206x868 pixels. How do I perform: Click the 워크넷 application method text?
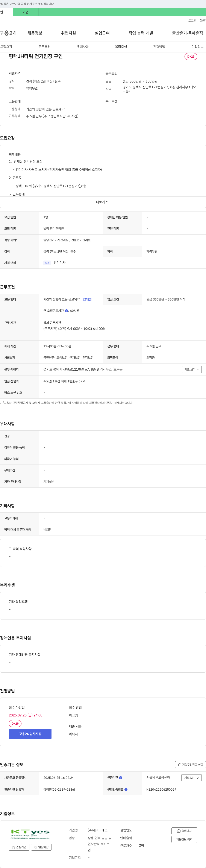73,715
